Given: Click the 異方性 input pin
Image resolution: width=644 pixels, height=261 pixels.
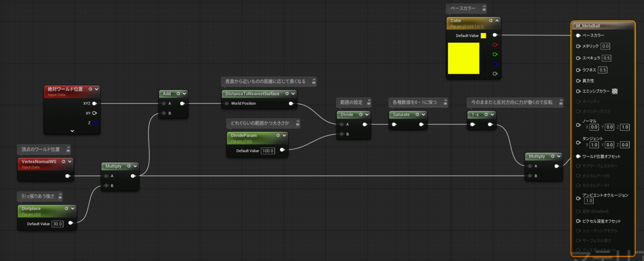Looking at the screenshot, I should (578, 80).
